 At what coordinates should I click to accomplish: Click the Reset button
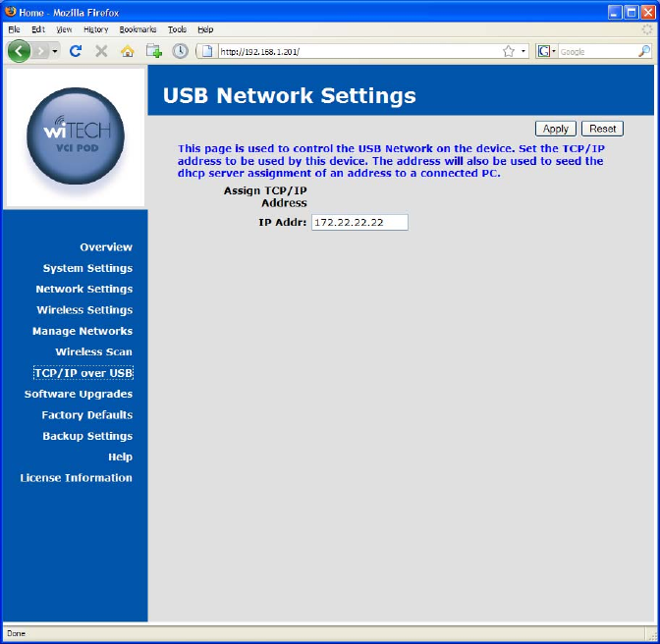click(602, 129)
